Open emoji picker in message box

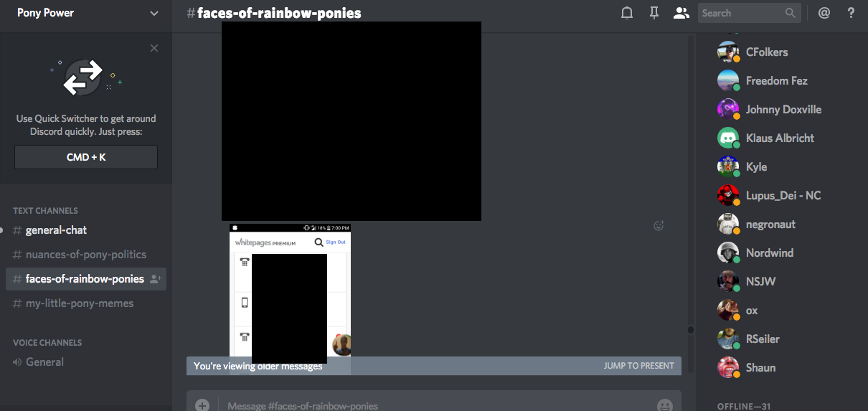665,405
